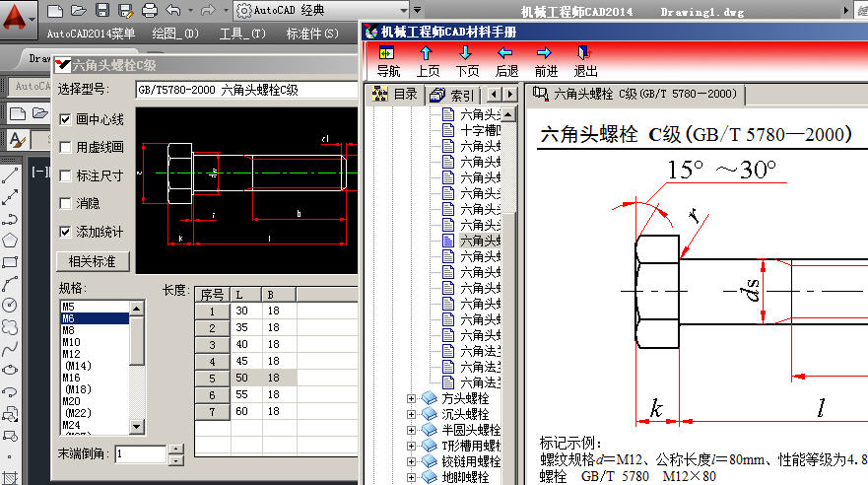Uncheck the 画中心线 checkbox

[66, 119]
